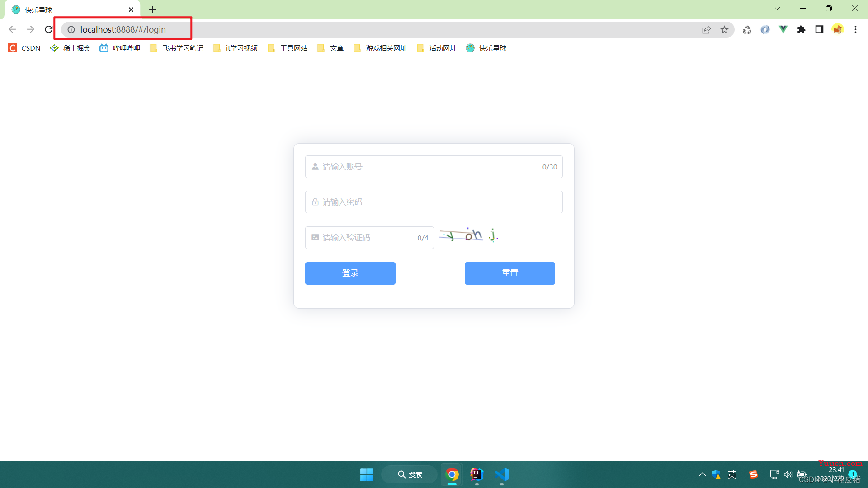This screenshot has height=488, width=868.
Task: Click the 请输入账号 account input field
Action: coord(434,167)
